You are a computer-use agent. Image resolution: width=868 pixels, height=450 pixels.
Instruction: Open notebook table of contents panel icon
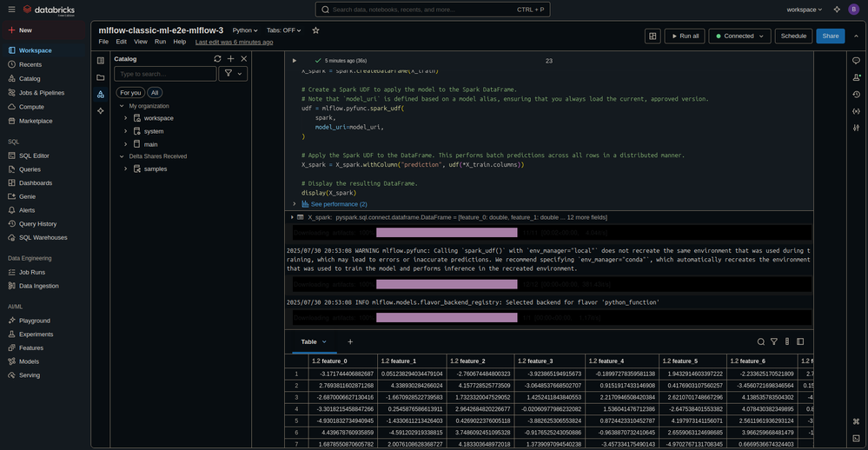100,60
